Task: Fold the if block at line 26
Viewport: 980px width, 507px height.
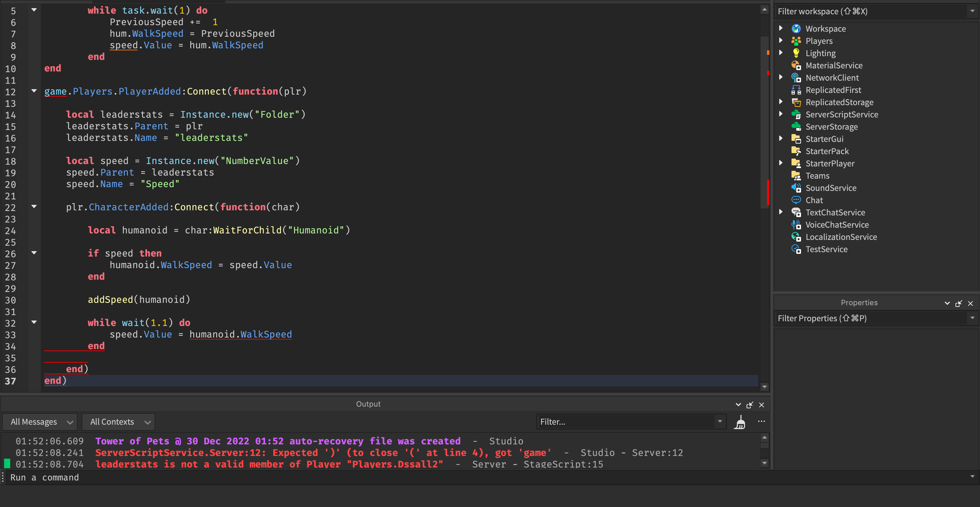Action: click(34, 253)
